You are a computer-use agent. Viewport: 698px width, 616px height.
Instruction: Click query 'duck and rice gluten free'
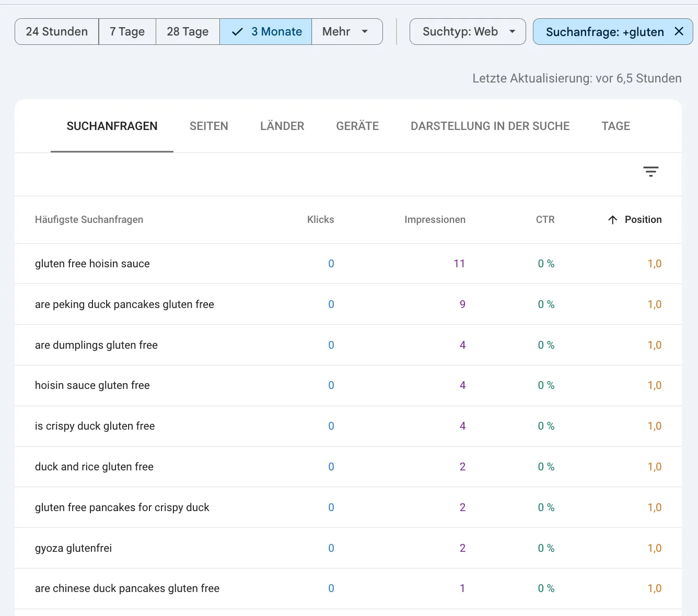click(x=94, y=467)
